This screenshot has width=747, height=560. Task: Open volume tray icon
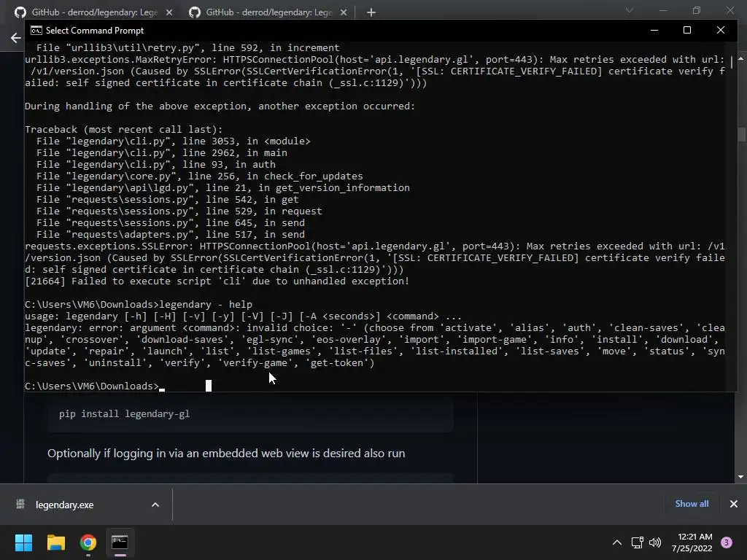pos(655,542)
